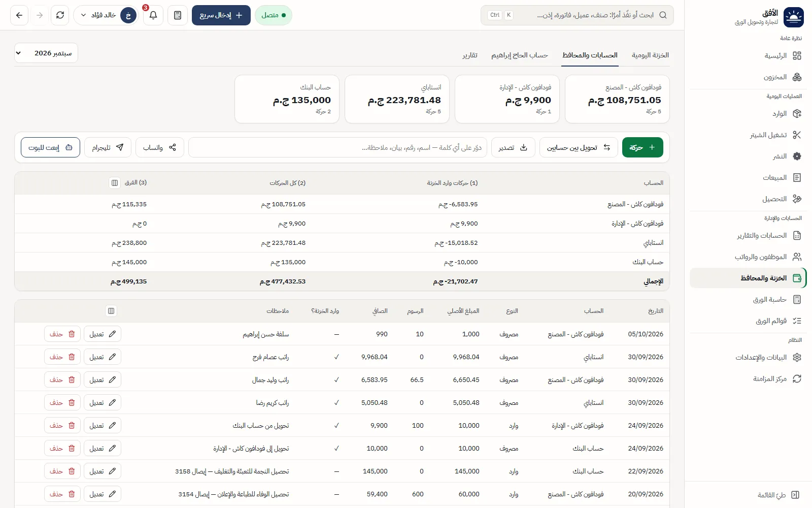The height and width of the screenshot is (508, 812).
Task: Select the حساب البنك account card
Action: coord(287,99)
